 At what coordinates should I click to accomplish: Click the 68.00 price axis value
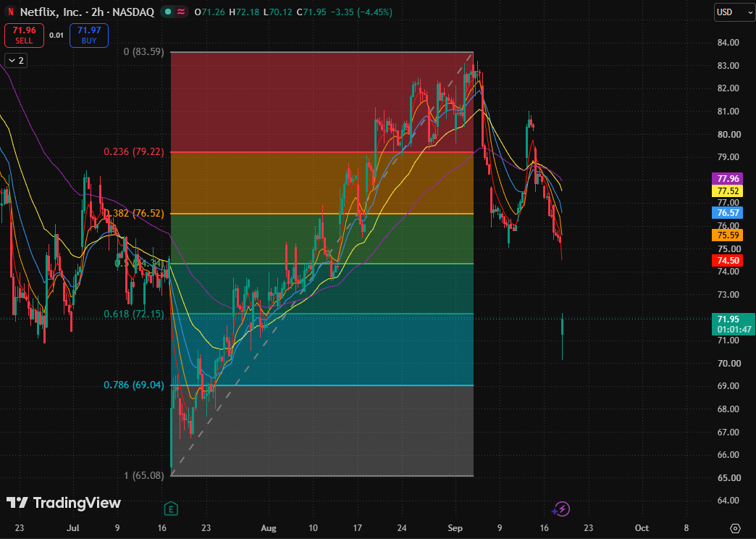tap(728, 409)
